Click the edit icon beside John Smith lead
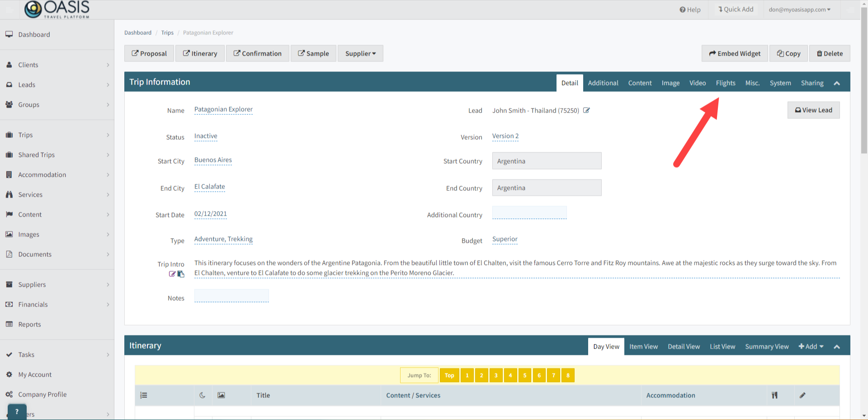The width and height of the screenshot is (868, 420). coord(586,109)
